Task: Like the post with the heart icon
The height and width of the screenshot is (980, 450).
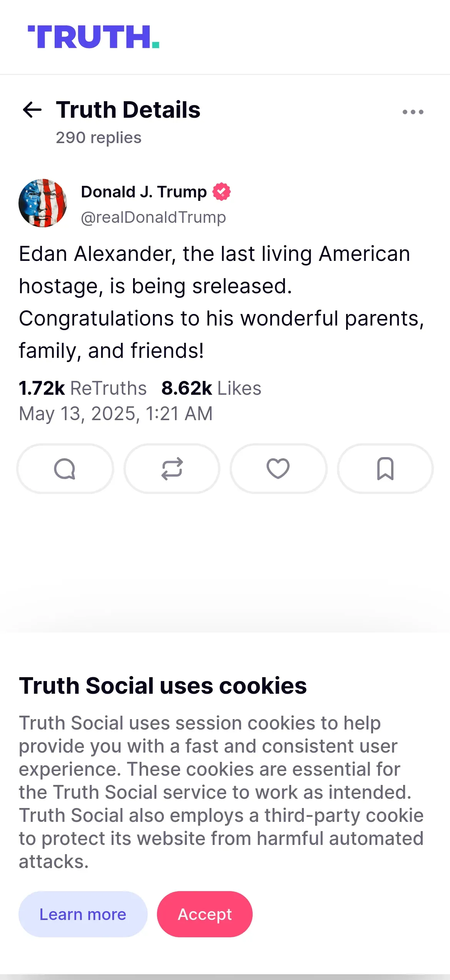Action: 278,469
